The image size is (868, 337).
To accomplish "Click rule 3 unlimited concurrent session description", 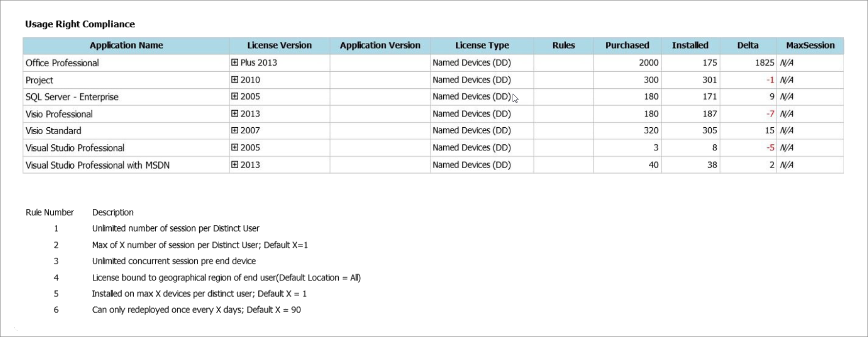I will click(174, 261).
